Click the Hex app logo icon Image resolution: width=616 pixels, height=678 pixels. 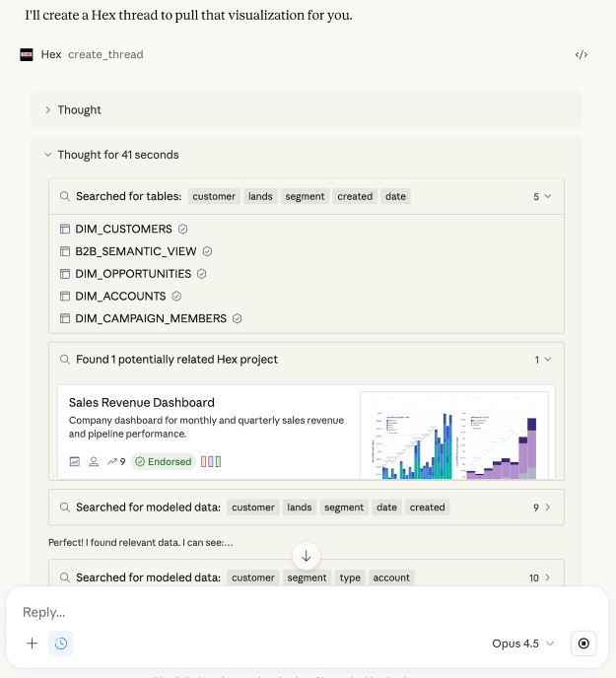click(x=27, y=54)
